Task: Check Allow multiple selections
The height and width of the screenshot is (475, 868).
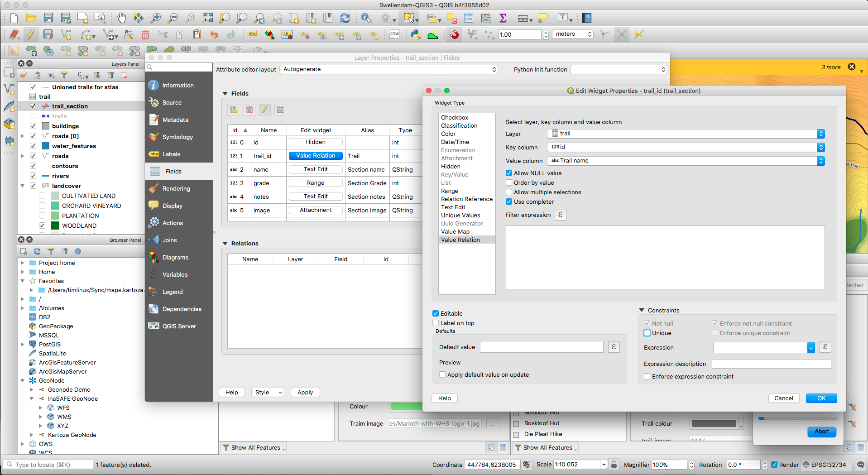Action: (x=509, y=192)
